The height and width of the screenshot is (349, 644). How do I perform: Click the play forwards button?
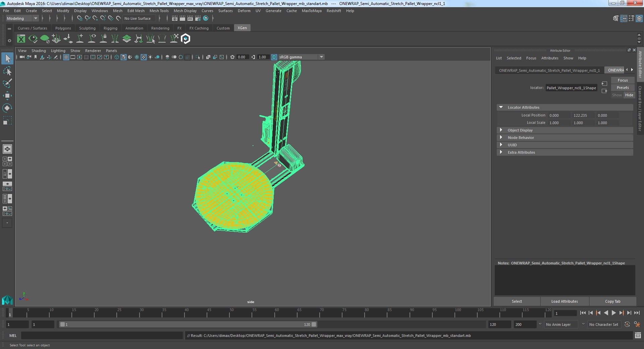pos(613,313)
